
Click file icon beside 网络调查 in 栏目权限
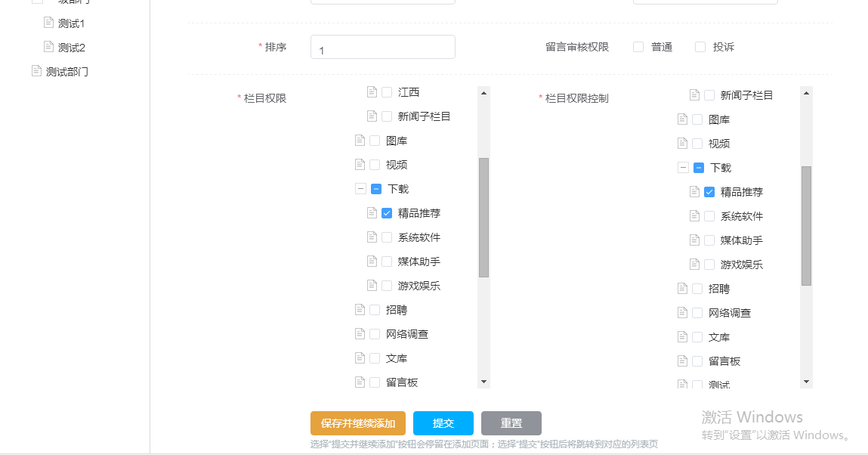(x=360, y=334)
